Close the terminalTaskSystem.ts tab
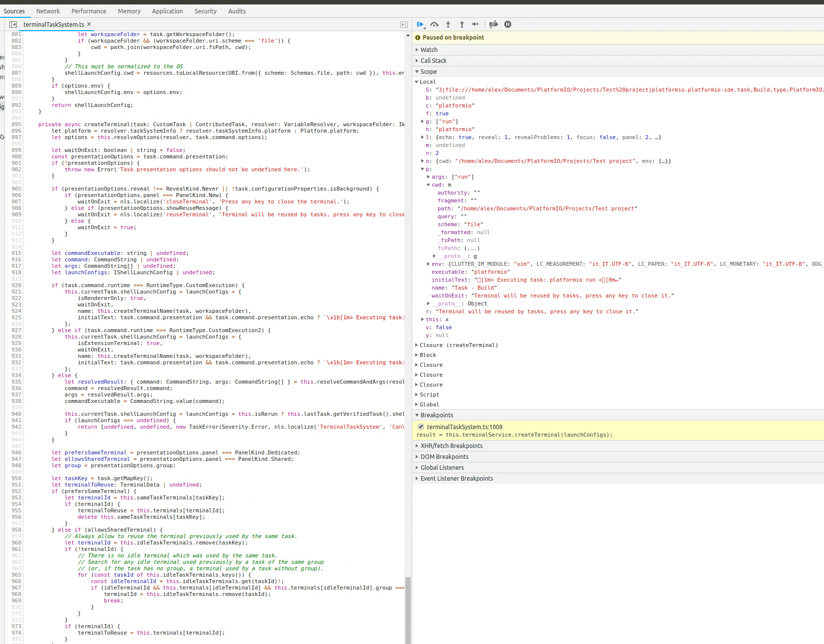 89,24
